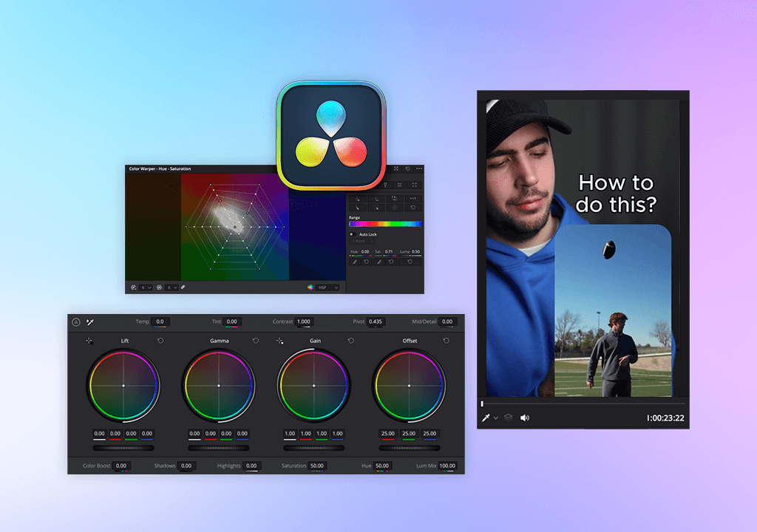Select the white balance picker next to Temp
Image resolution: width=757 pixels, height=532 pixels.
(89, 322)
